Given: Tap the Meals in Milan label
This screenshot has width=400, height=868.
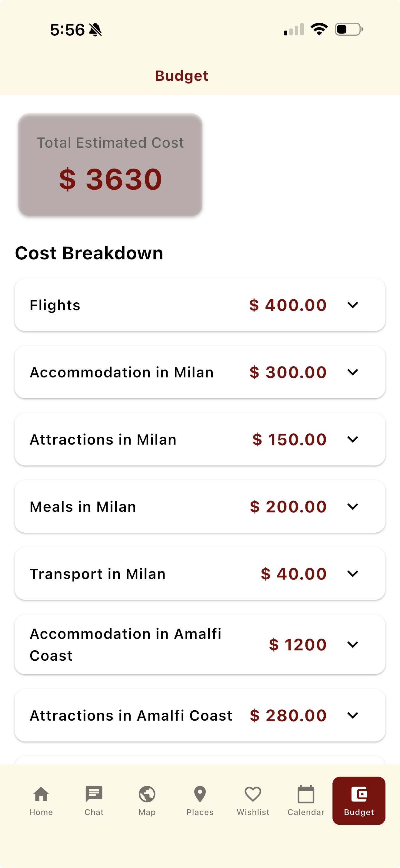Looking at the screenshot, I should coord(83,507).
